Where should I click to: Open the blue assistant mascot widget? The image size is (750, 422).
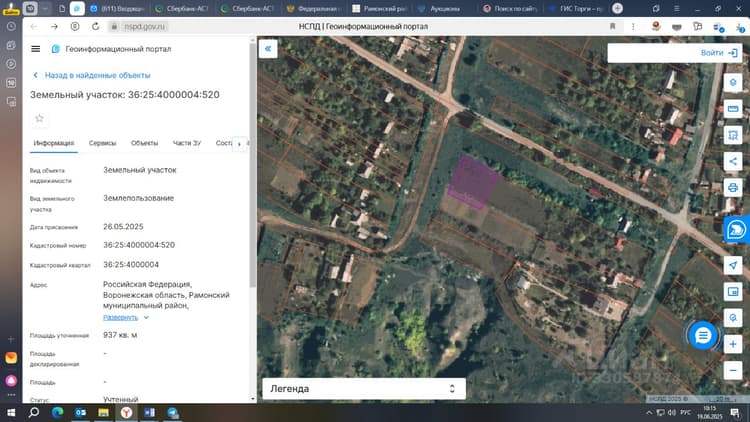737,230
